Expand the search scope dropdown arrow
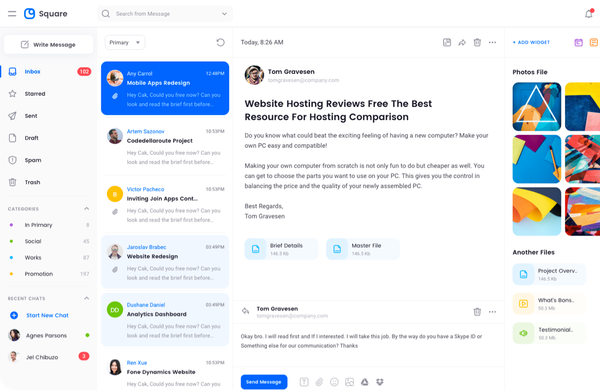600x390 pixels. [x=224, y=14]
